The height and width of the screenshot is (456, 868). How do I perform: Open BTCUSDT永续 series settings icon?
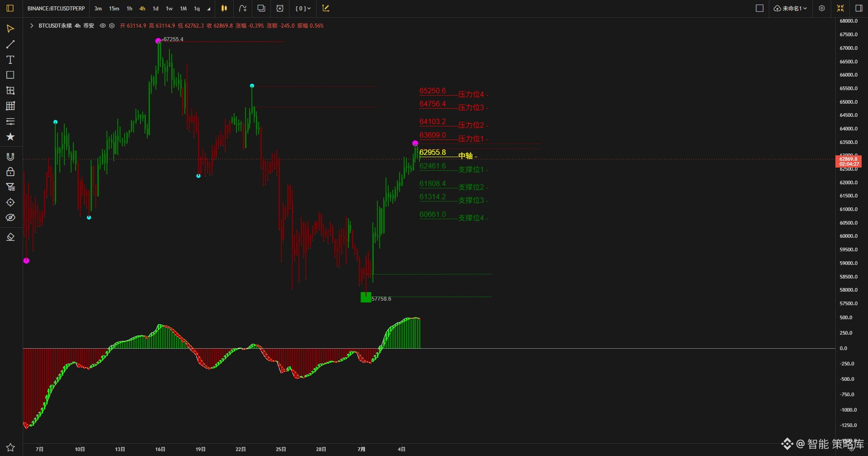(x=112, y=26)
